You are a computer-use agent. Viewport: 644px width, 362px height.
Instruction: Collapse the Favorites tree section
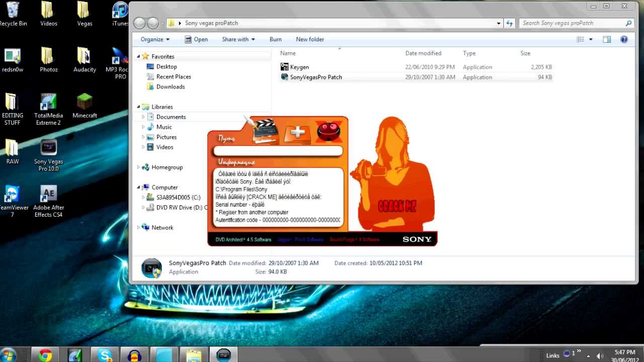(x=138, y=56)
